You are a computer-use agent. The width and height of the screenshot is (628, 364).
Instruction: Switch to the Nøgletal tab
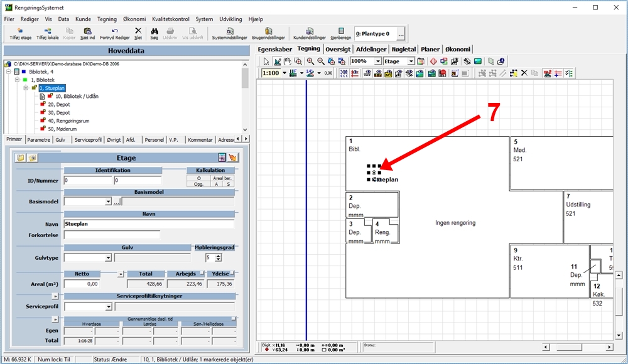404,49
